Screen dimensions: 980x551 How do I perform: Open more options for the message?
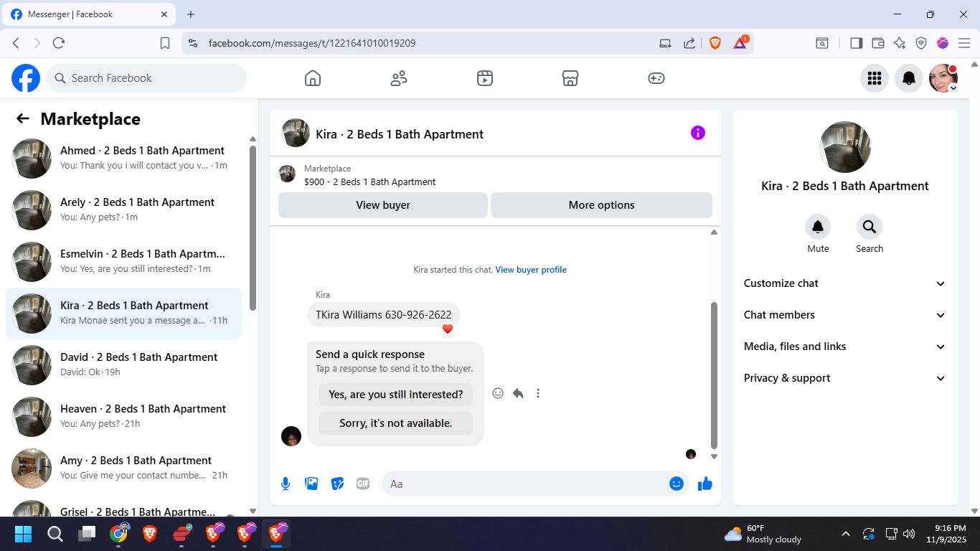[x=538, y=393]
